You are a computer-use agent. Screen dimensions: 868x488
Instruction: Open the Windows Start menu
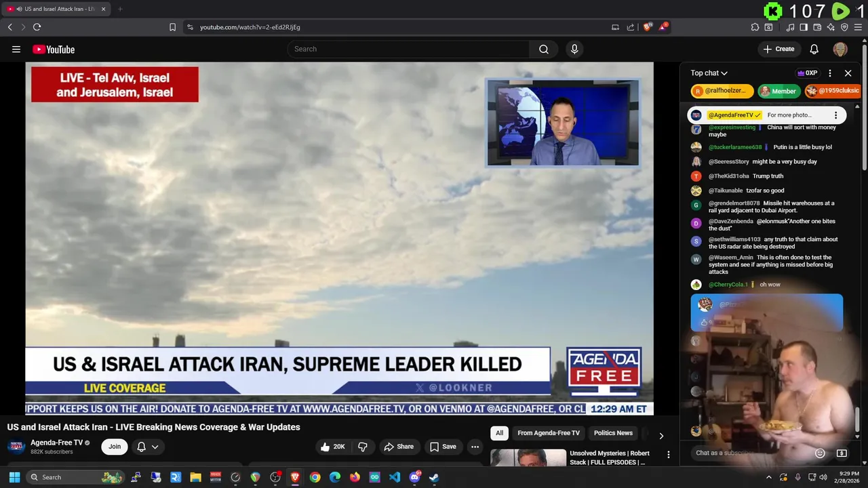(14, 477)
